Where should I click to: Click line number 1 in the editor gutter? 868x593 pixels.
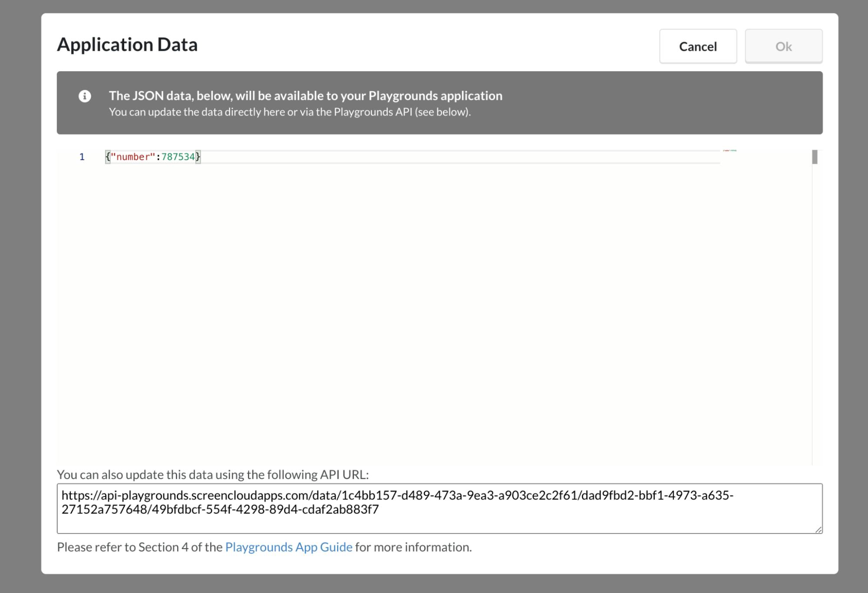click(82, 157)
